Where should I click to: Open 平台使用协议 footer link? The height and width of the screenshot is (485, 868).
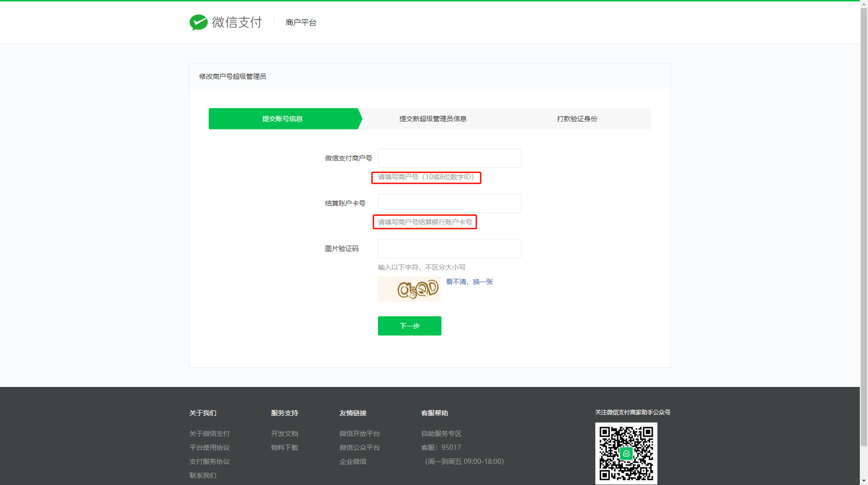[210, 448]
